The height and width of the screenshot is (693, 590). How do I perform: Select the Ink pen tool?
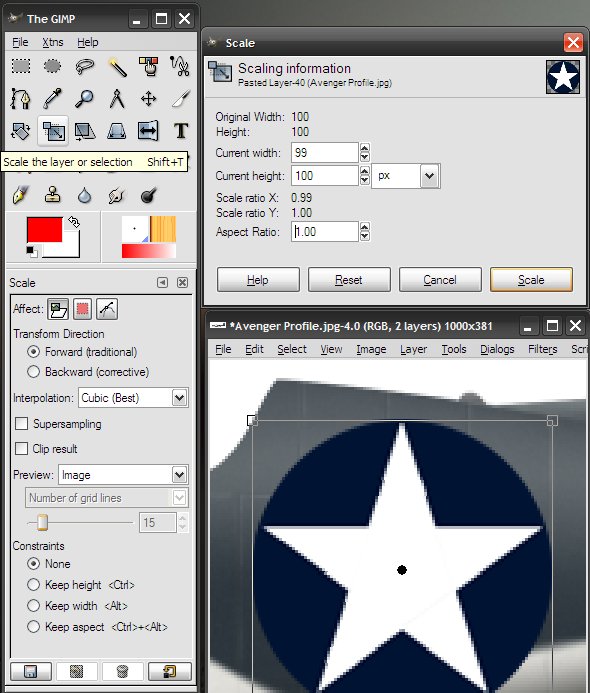tap(21, 195)
